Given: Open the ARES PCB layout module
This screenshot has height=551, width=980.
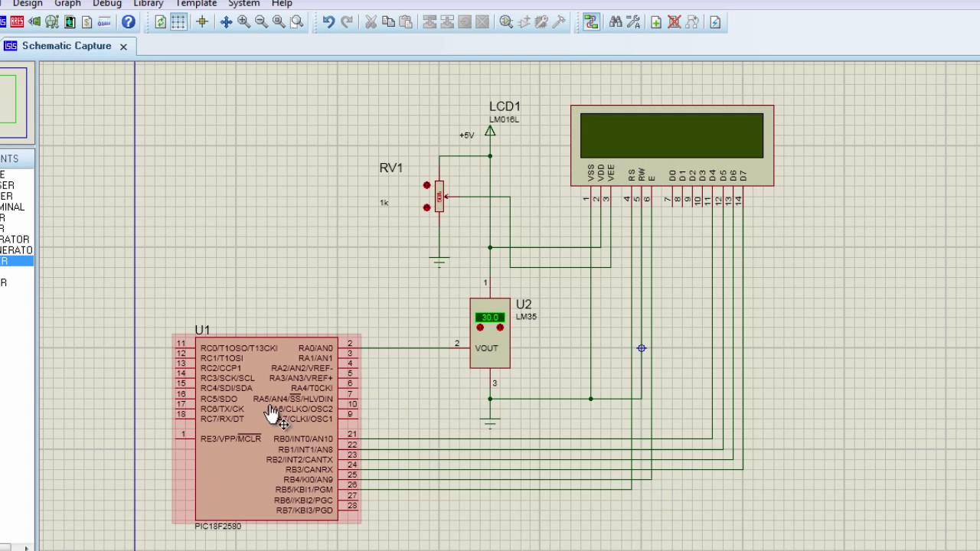Looking at the screenshot, I should [x=17, y=22].
